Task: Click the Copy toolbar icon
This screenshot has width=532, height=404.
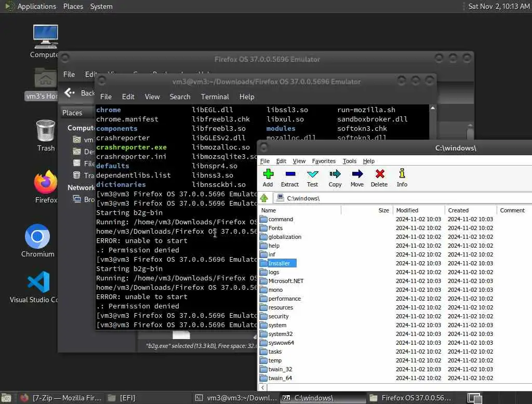Action: pos(335,178)
